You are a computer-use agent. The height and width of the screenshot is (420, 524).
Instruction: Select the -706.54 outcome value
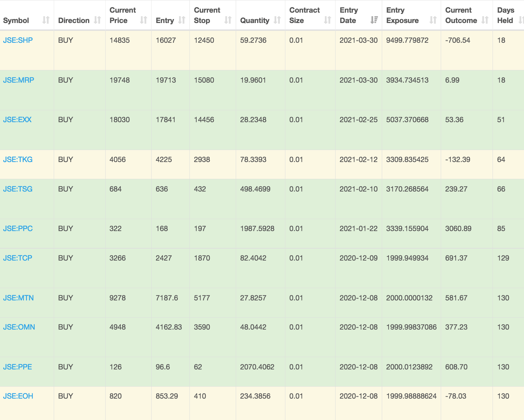458,40
